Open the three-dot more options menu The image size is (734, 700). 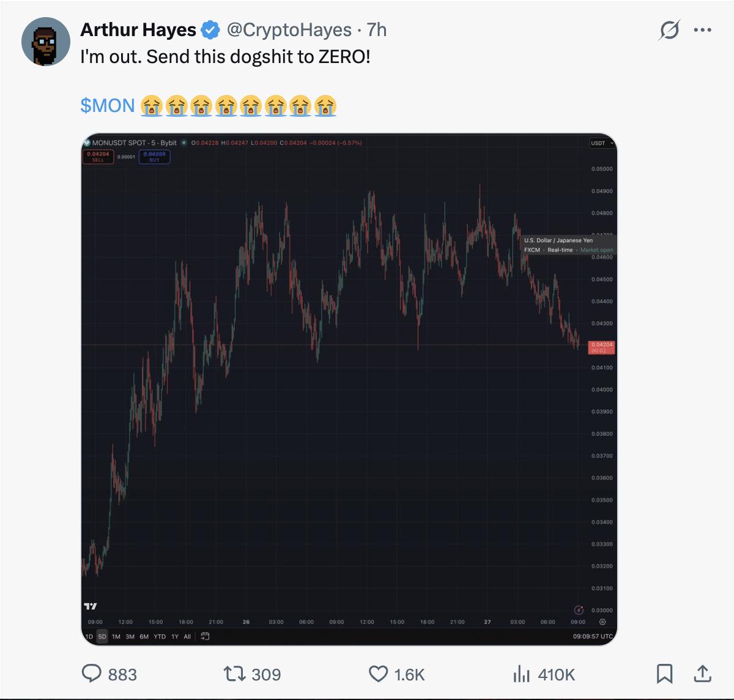pyautogui.click(x=703, y=30)
